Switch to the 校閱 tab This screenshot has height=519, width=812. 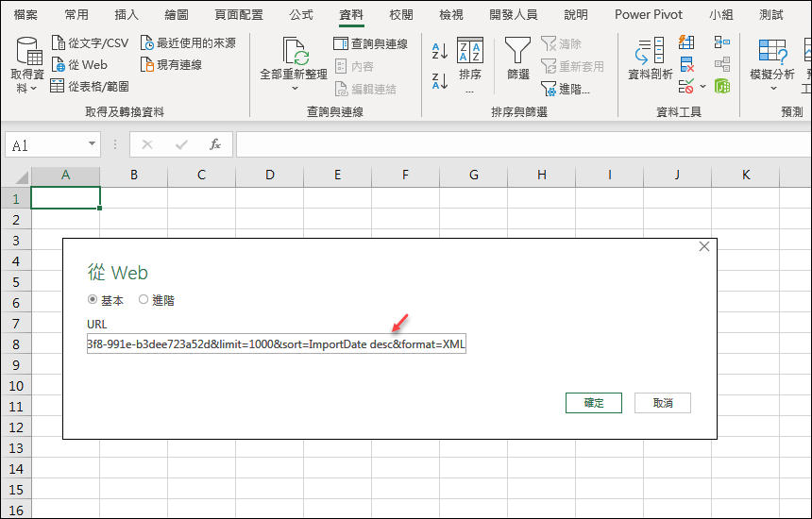(401, 14)
